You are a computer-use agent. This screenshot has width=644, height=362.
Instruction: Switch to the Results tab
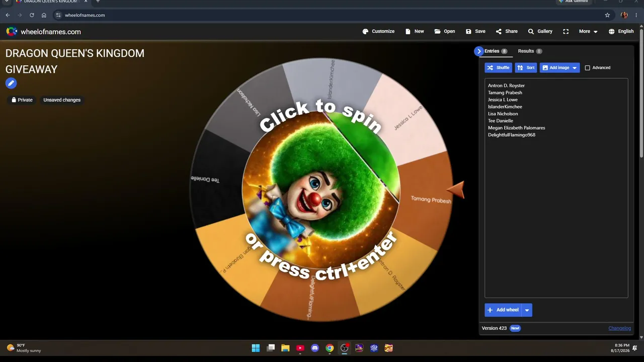click(530, 51)
